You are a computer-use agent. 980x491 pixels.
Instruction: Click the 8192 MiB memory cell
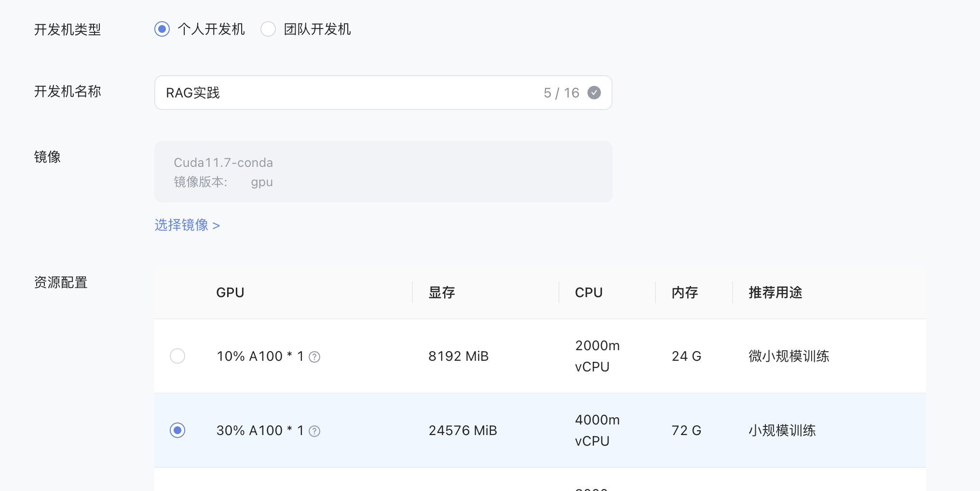point(459,356)
